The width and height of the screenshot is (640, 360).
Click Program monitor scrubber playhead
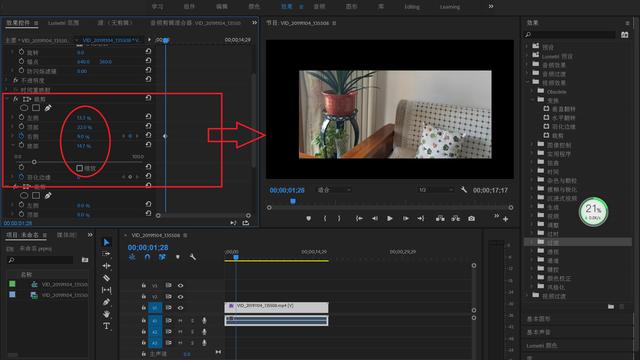click(293, 201)
